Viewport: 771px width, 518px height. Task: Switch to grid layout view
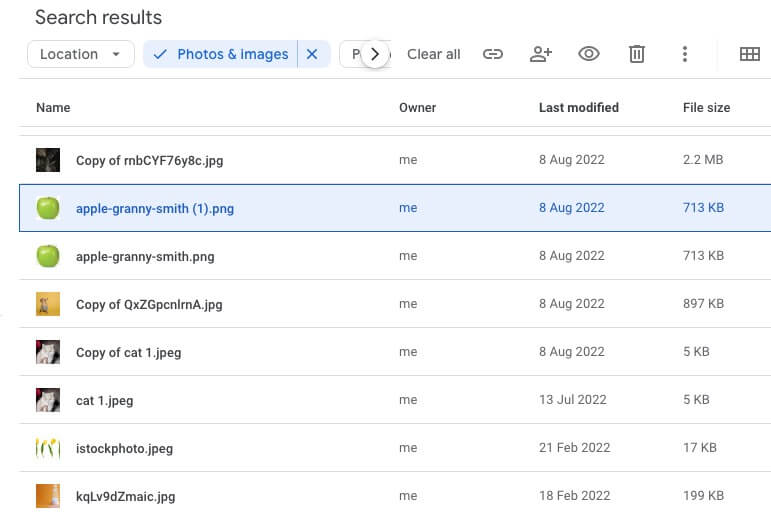click(x=749, y=54)
